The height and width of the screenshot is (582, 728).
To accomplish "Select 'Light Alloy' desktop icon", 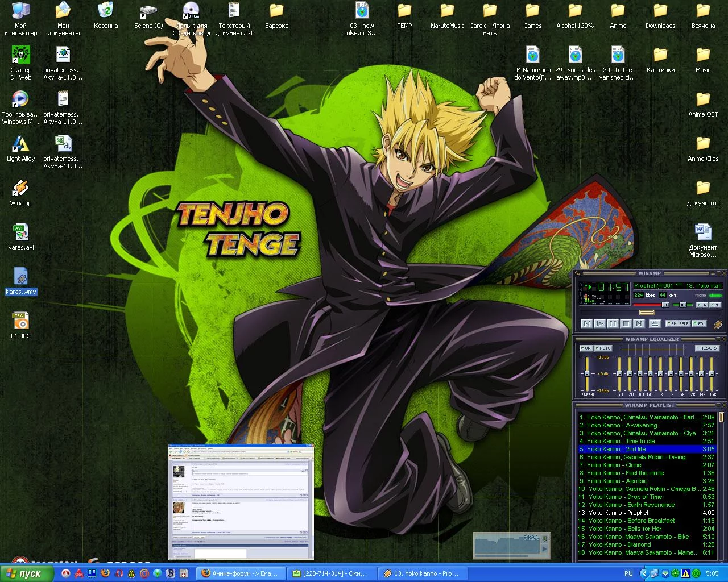I will pyautogui.click(x=20, y=149).
